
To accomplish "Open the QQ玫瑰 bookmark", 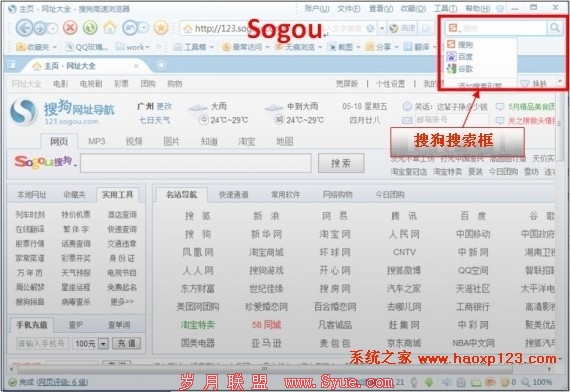I will (x=86, y=47).
